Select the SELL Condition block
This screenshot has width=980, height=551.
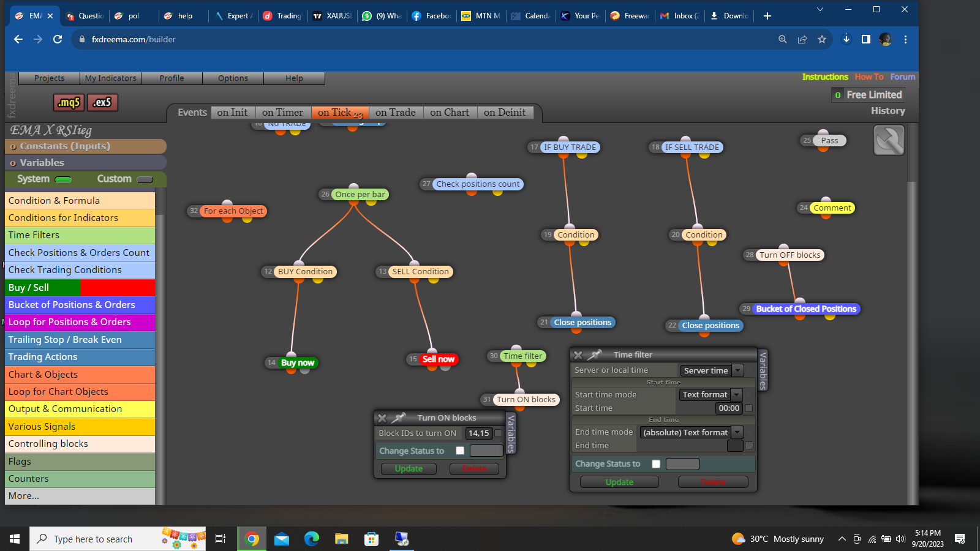(420, 272)
